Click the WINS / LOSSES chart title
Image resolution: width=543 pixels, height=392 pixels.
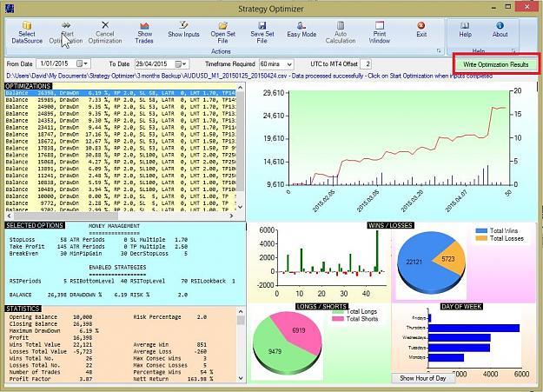coord(391,225)
